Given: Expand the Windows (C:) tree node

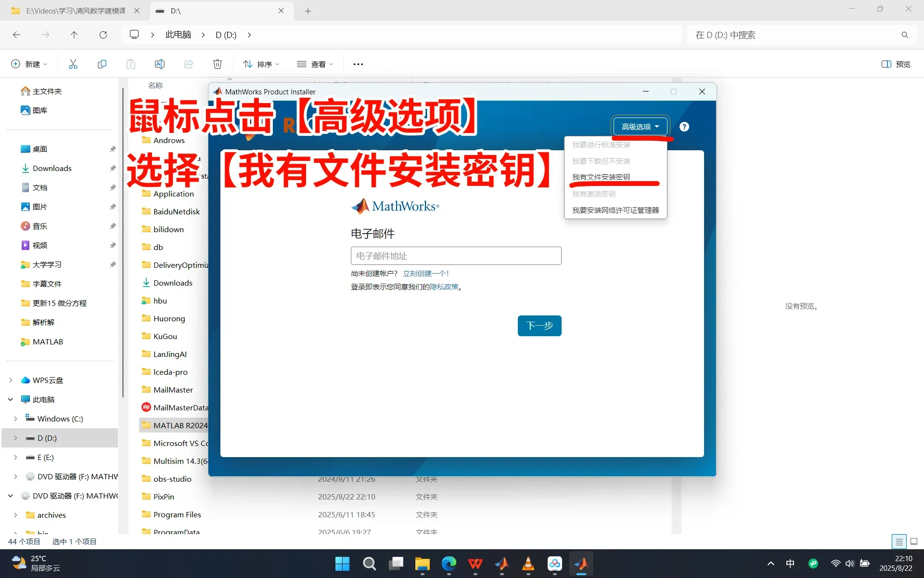Looking at the screenshot, I should pyautogui.click(x=15, y=419).
